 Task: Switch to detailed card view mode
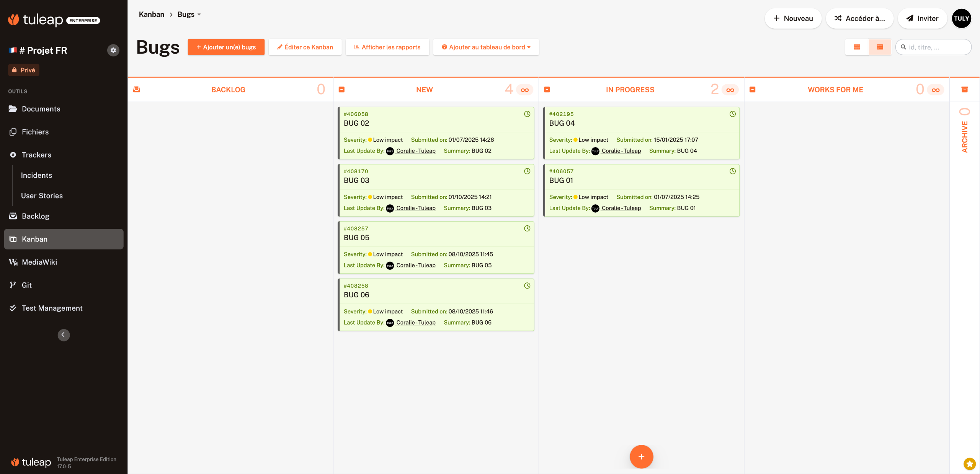[x=880, y=47]
